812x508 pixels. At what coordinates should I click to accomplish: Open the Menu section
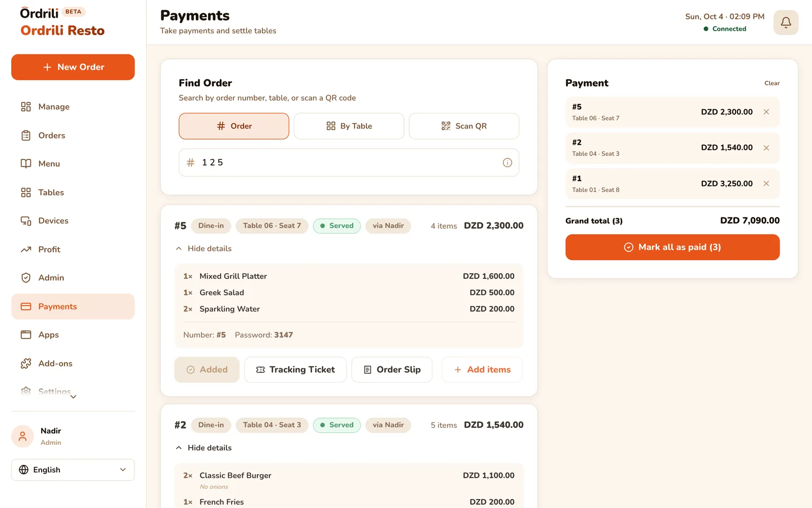(x=73, y=164)
